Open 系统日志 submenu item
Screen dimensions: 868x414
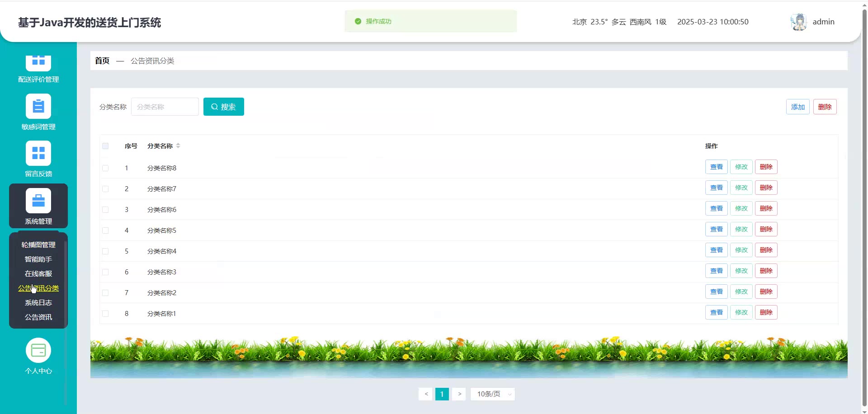(x=38, y=302)
